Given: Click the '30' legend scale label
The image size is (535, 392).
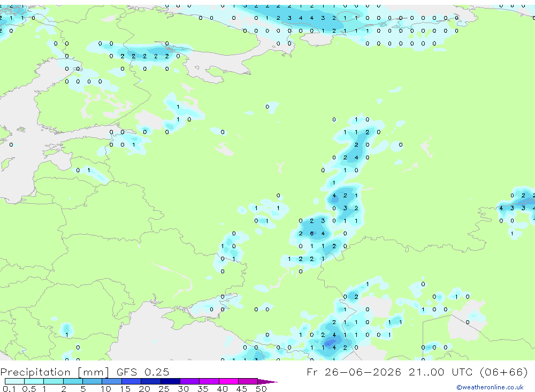Looking at the screenshot, I should click(x=183, y=389).
